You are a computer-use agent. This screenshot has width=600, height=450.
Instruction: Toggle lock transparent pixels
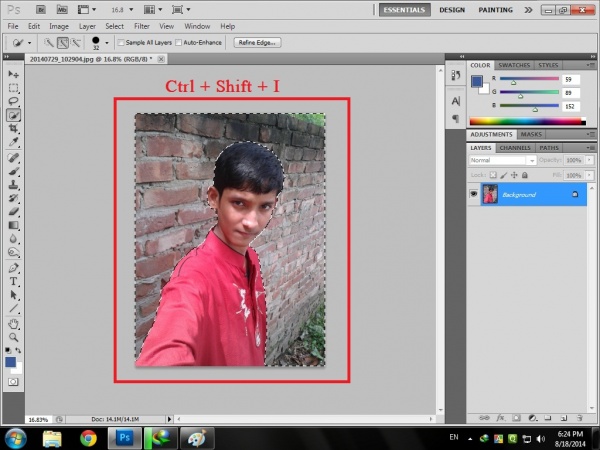tap(493, 175)
